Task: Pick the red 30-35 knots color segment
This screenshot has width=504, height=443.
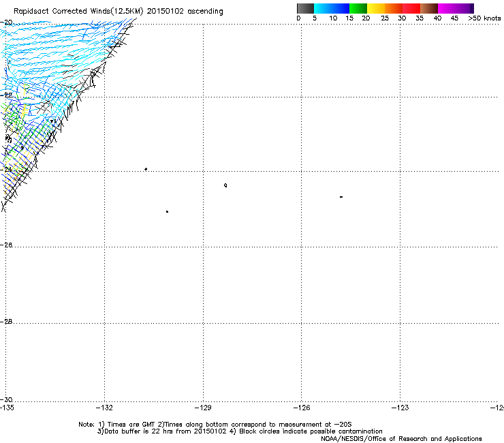Action: coord(411,8)
